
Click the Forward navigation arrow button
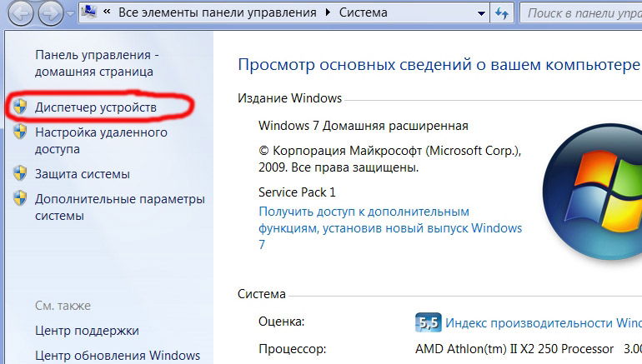[51, 13]
